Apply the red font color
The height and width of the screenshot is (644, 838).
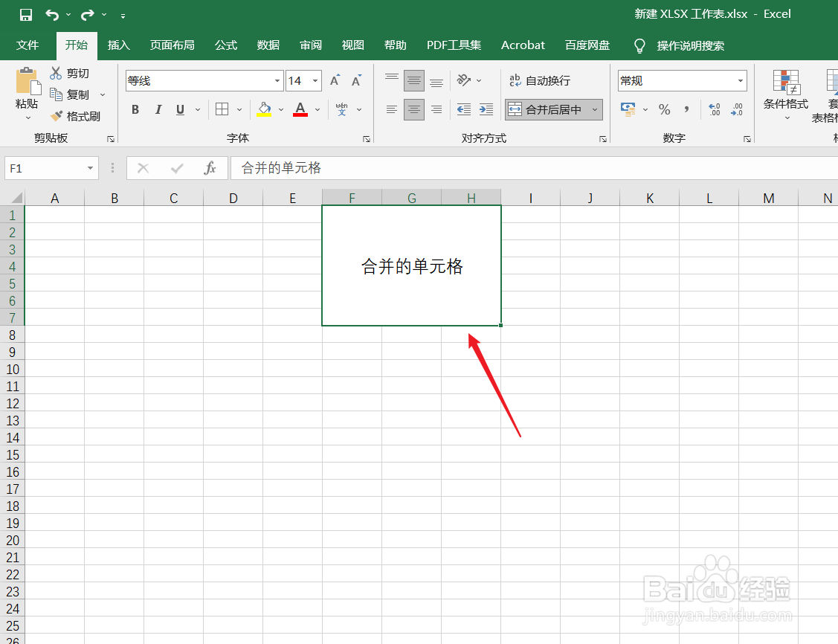[x=300, y=109]
